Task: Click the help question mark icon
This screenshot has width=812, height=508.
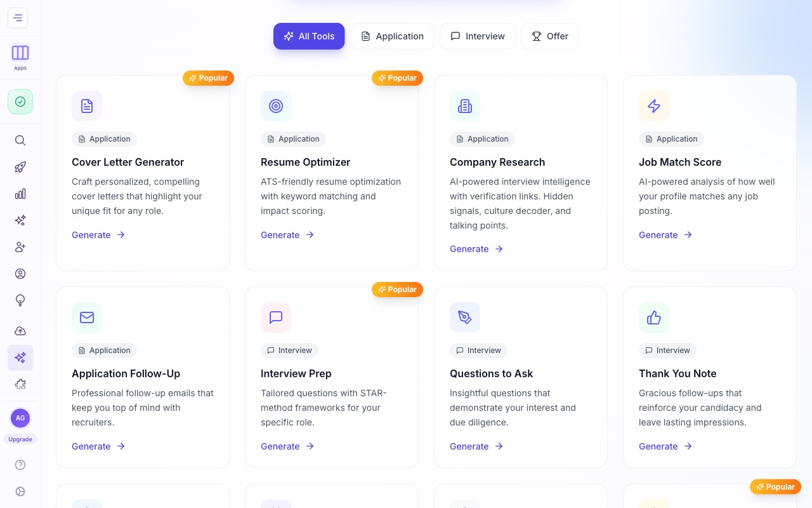Action: (20, 465)
